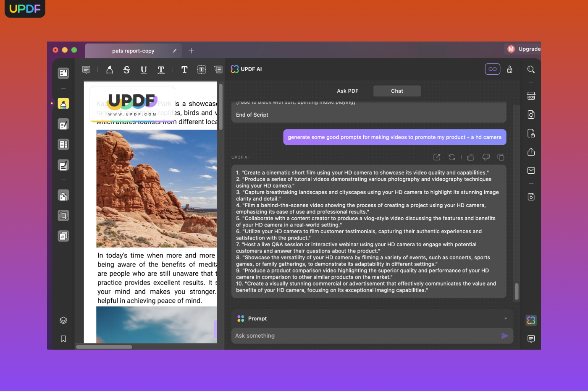Click the Send by email icon
The image size is (588, 391).
pos(531,170)
